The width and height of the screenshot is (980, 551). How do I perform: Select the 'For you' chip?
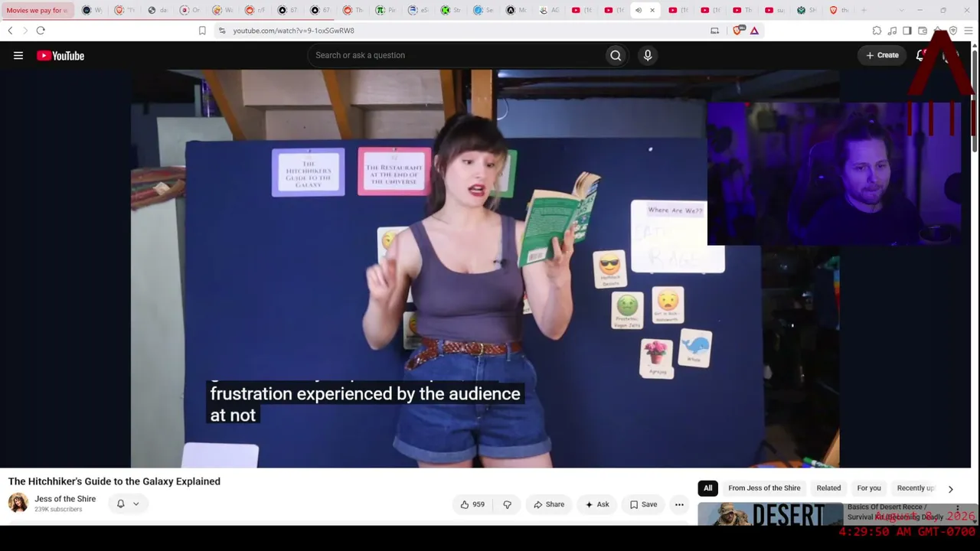pos(869,488)
